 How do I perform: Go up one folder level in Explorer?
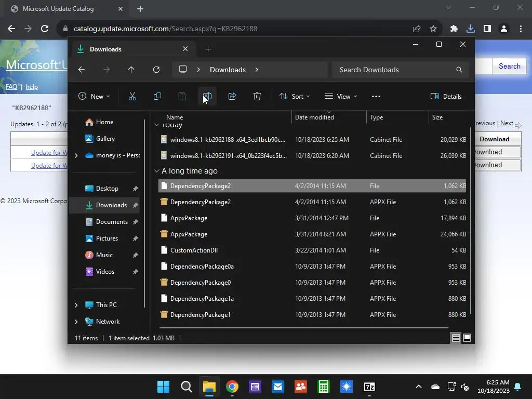click(131, 70)
